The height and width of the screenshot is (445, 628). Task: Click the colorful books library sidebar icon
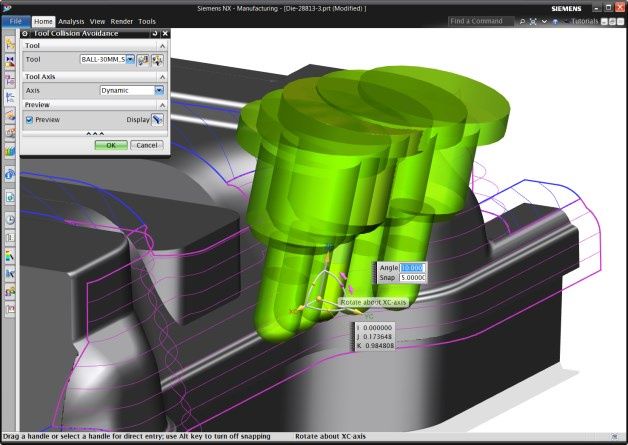[10, 151]
